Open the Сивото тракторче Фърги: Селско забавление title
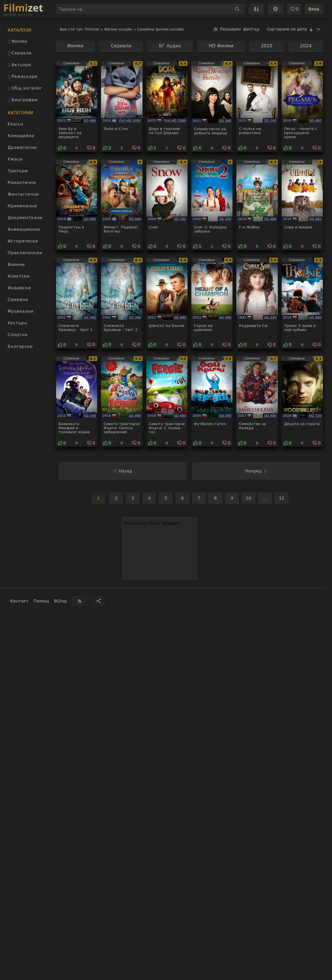Screen dimensions: 332x980 pyautogui.click(x=122, y=428)
